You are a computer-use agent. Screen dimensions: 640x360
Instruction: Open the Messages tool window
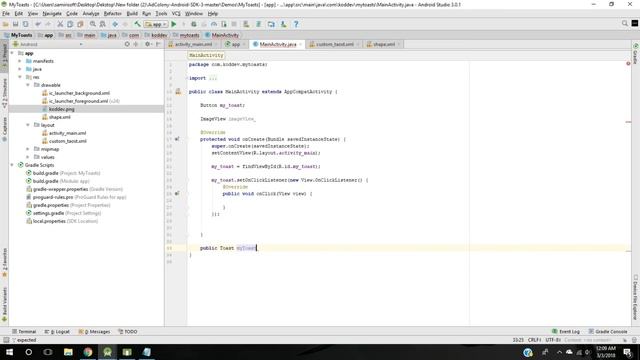tap(94, 331)
